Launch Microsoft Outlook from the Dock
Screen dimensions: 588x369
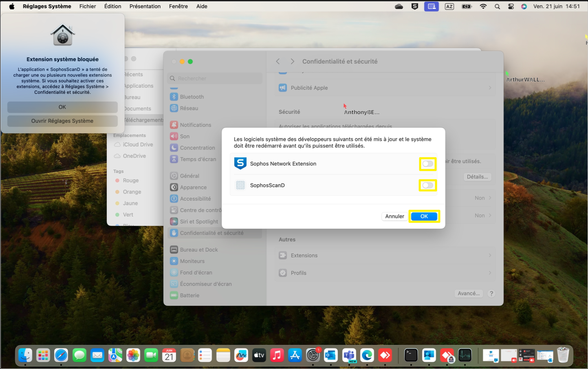(x=330, y=355)
